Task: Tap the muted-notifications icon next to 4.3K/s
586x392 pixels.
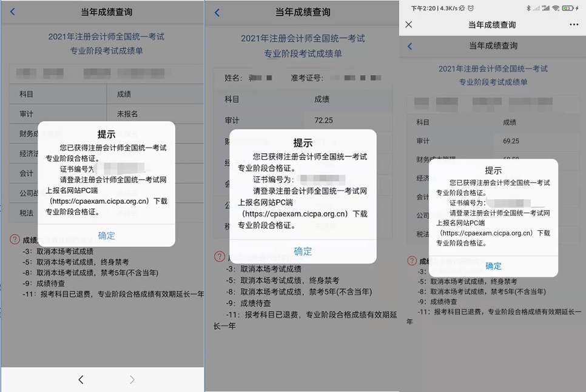Action: point(463,8)
